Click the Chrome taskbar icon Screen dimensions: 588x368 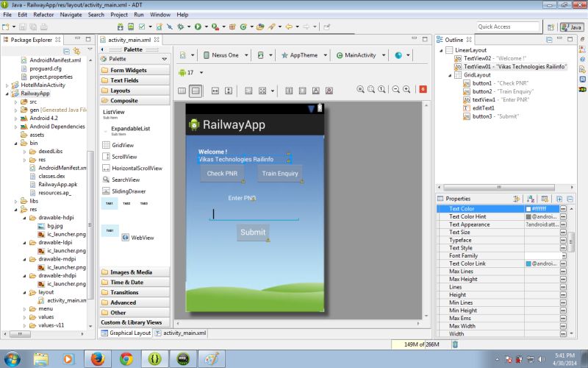(x=126, y=358)
